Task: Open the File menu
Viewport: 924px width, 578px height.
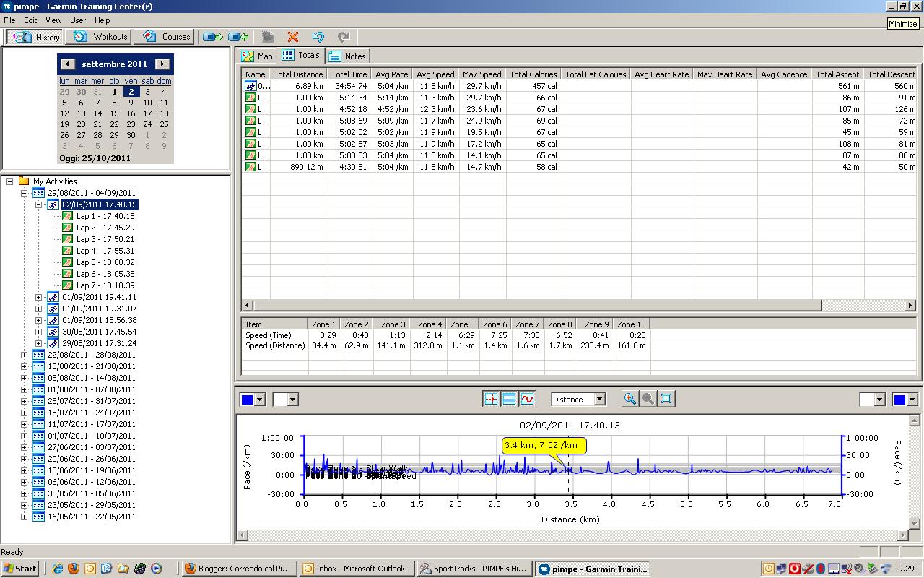Action: [9, 20]
